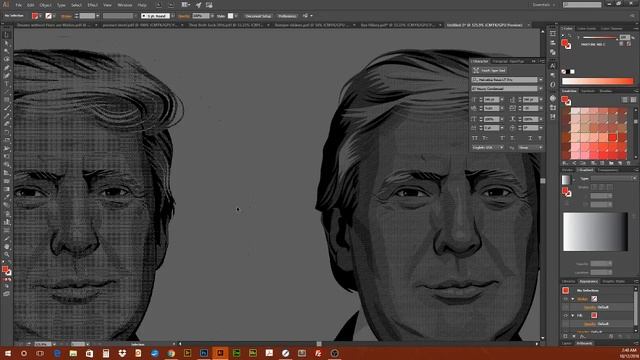Switch to the Layers tab
Viewport: 640px width, 360px height.
567,344
